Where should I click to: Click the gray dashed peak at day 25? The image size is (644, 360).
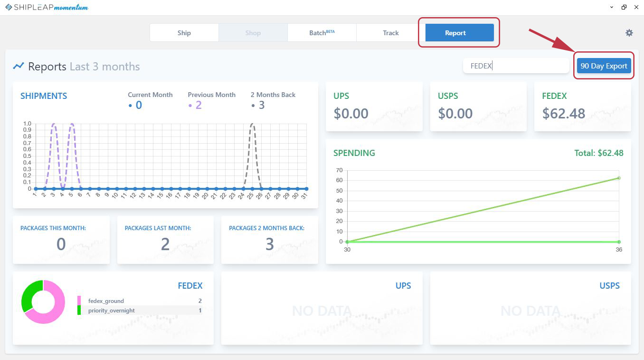click(x=252, y=124)
